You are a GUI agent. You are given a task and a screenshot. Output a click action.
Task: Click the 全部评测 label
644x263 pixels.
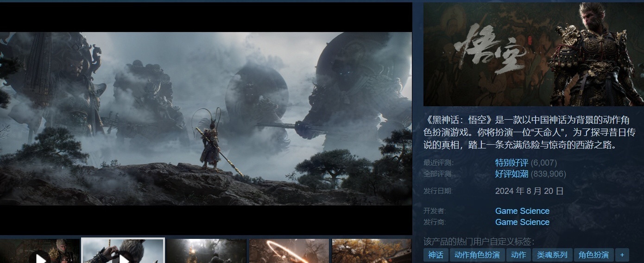(438, 174)
